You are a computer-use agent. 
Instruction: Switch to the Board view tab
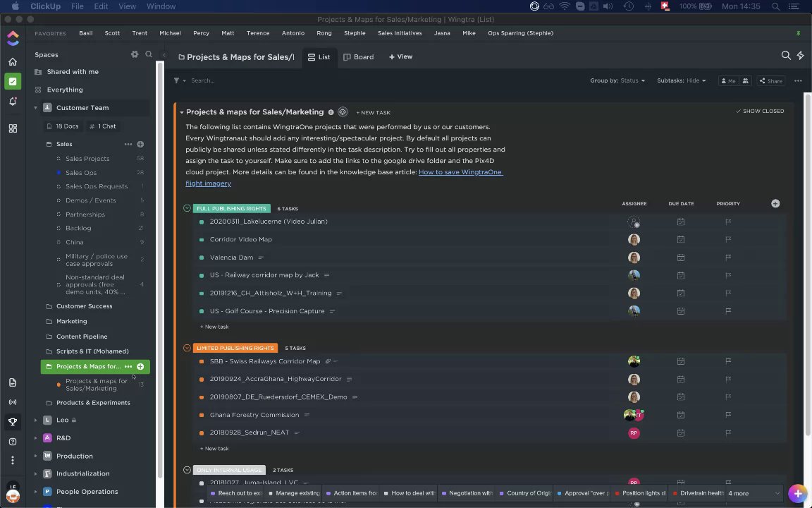point(358,57)
